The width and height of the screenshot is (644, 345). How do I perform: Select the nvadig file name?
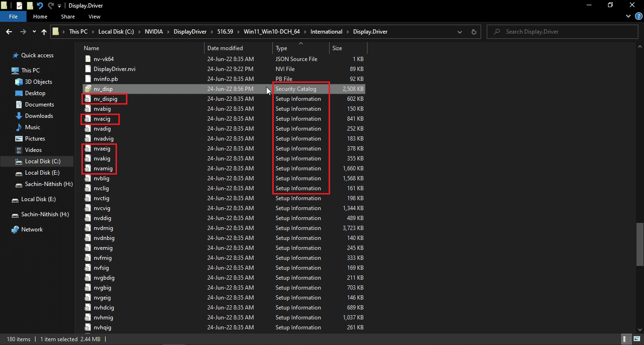pos(102,129)
